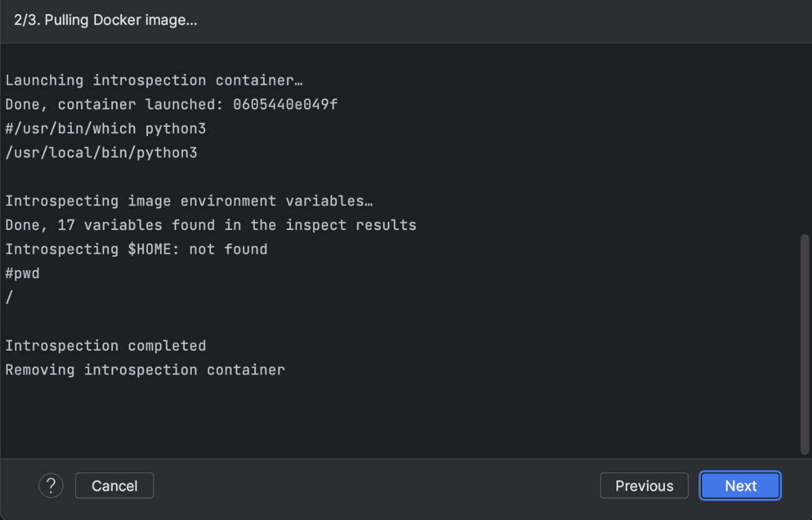Click the single "/" output line
Viewport: 812px width, 520px height.
pyautogui.click(x=9, y=297)
